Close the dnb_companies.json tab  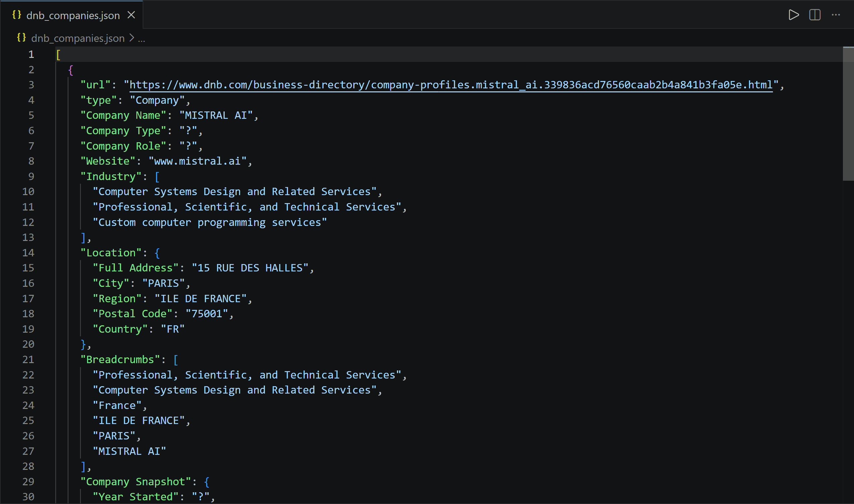point(131,15)
